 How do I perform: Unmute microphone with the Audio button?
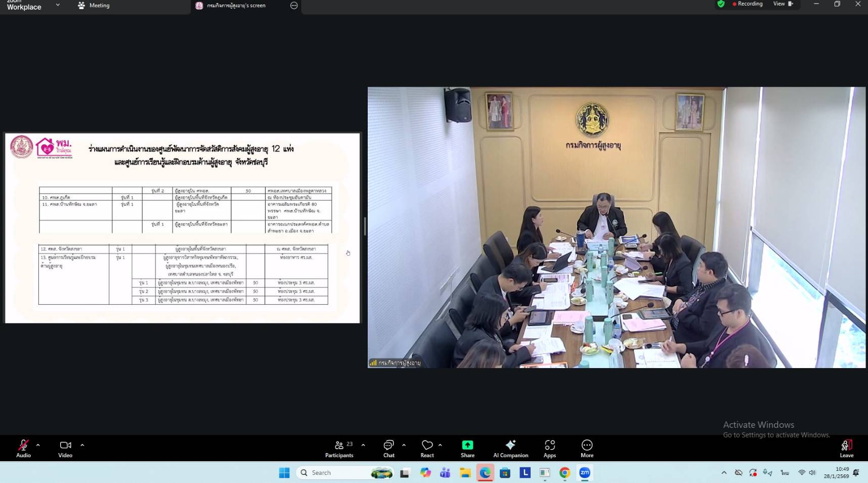click(x=23, y=448)
